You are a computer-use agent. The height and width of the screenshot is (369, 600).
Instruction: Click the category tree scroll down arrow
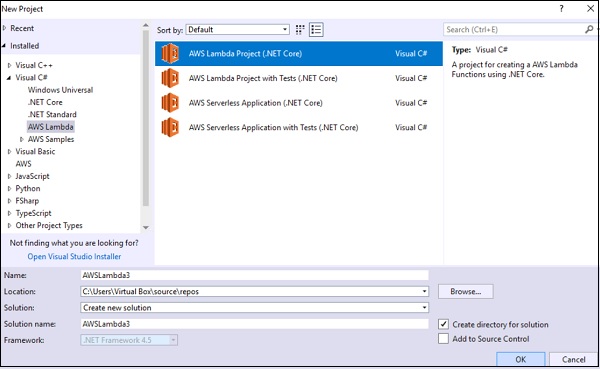145,227
